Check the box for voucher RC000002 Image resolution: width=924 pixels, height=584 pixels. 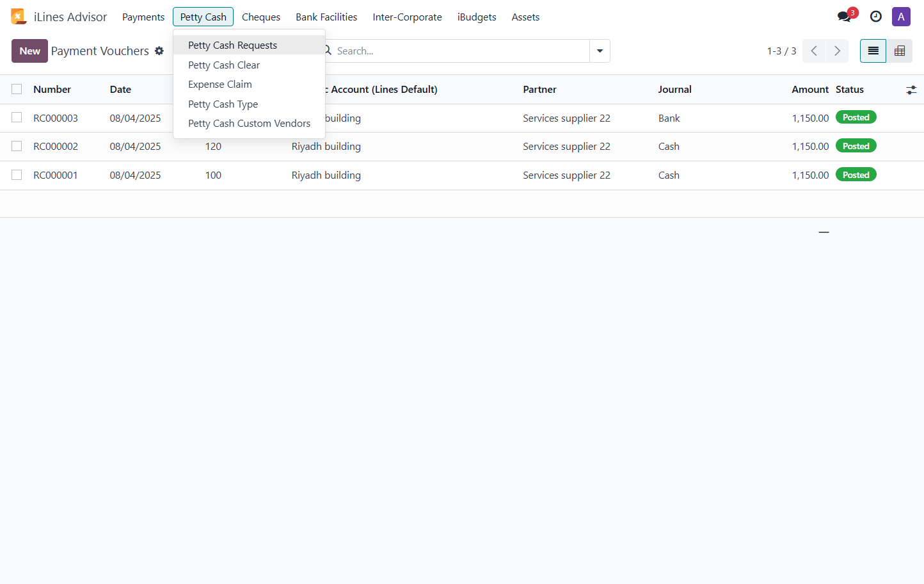[x=17, y=146]
